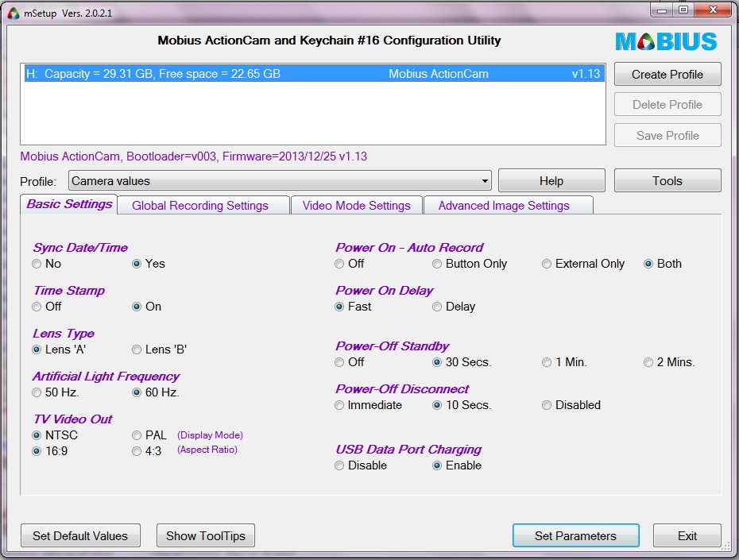Screen dimensions: 739x560
Task: Minimize the mSetup window
Action: (662, 10)
